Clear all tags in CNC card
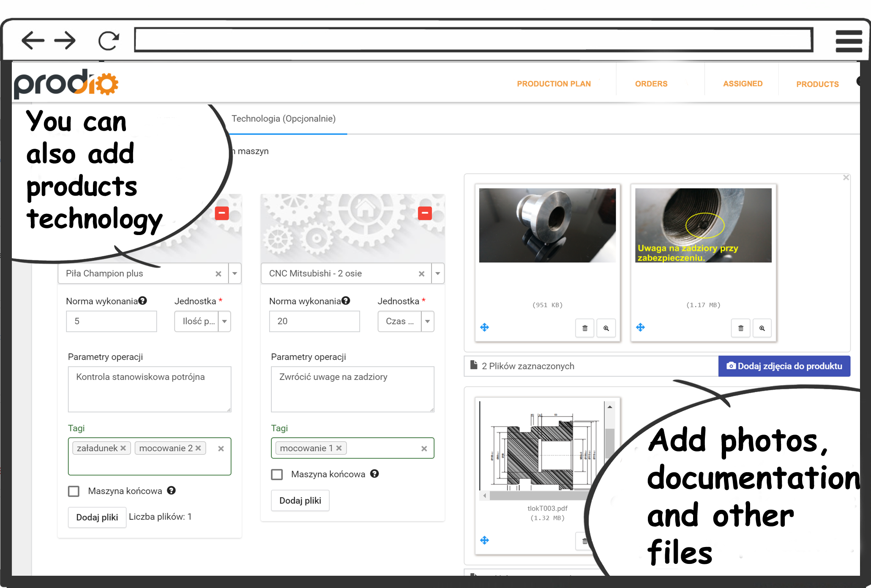 (x=424, y=449)
